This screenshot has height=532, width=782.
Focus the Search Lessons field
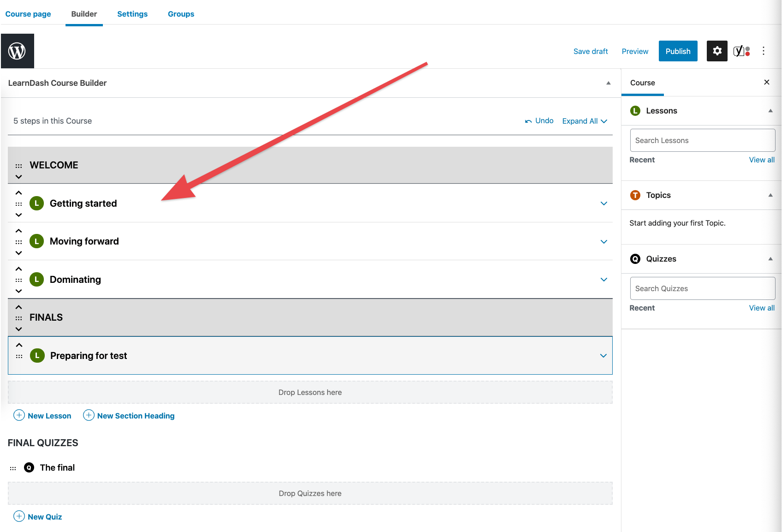click(703, 140)
